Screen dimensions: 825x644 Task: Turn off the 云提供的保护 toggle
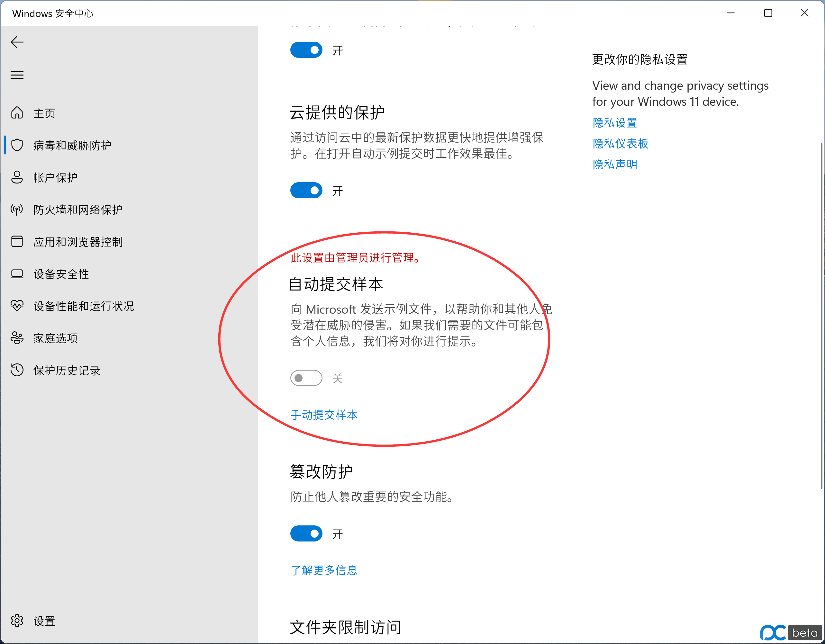(306, 190)
